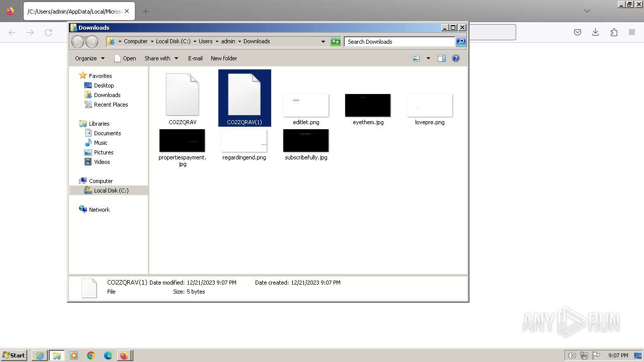
Task: Open the Firefox hamburger application menu
Action: [632, 32]
